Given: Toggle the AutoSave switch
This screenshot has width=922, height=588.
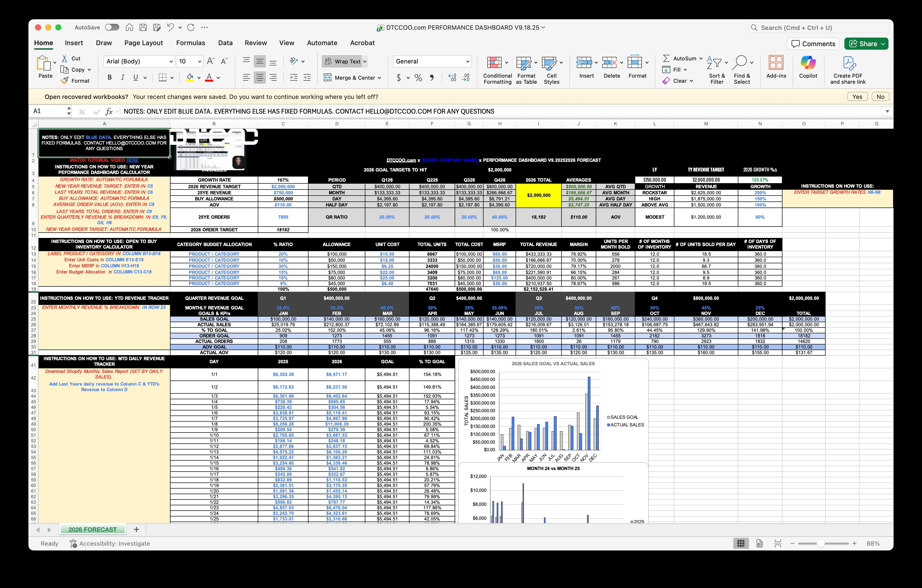Looking at the screenshot, I should click(112, 27).
